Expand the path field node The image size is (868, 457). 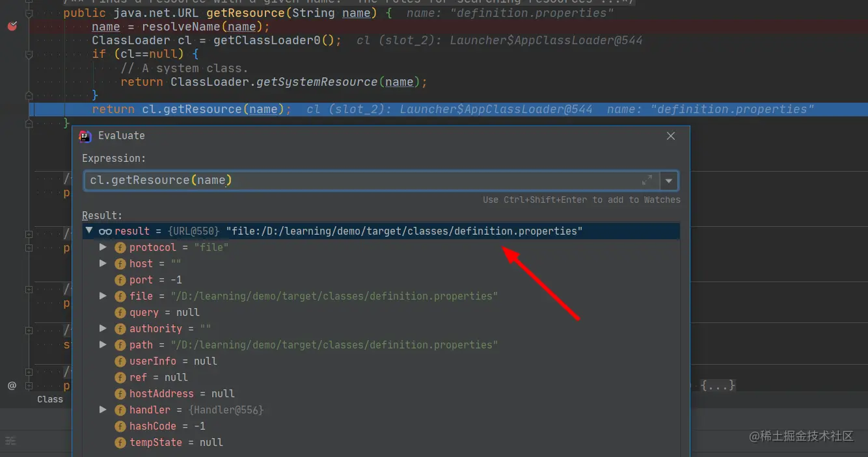[x=103, y=345]
